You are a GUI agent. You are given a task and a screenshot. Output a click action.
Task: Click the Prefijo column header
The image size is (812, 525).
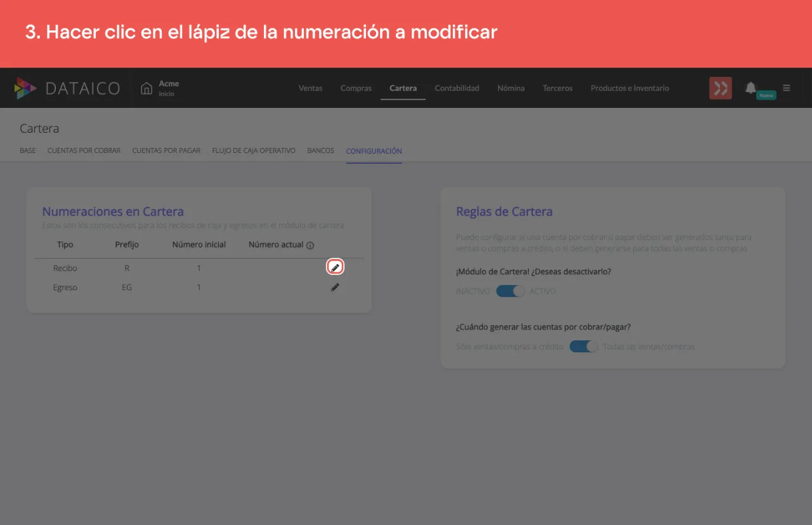tap(127, 244)
